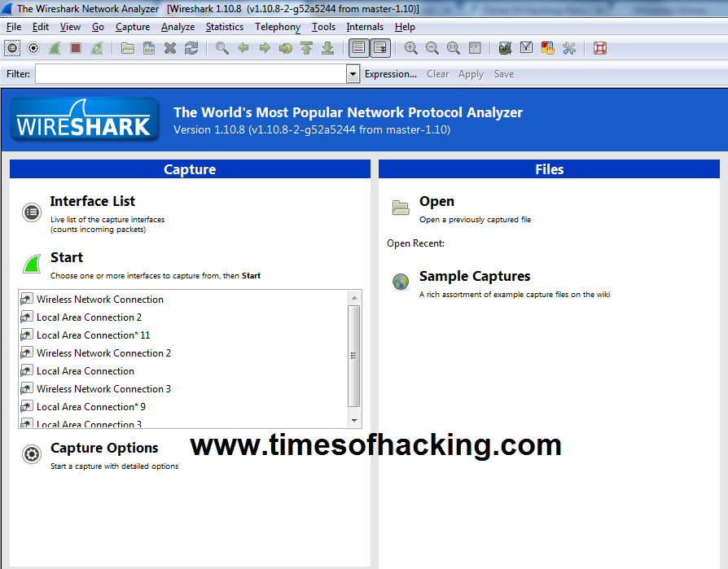
Task: Expand the filter history dropdown arrow
Action: click(x=353, y=74)
